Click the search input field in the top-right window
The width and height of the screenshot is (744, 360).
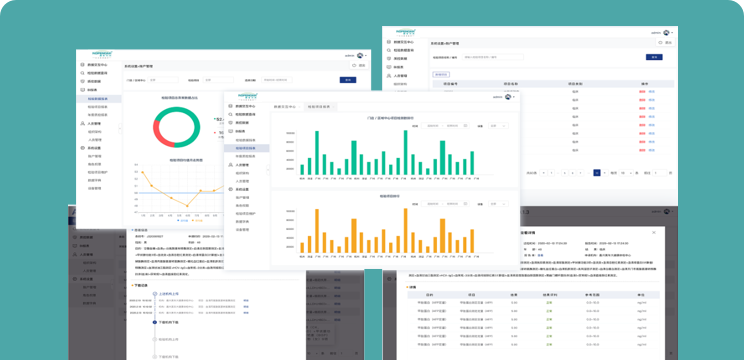(x=493, y=57)
